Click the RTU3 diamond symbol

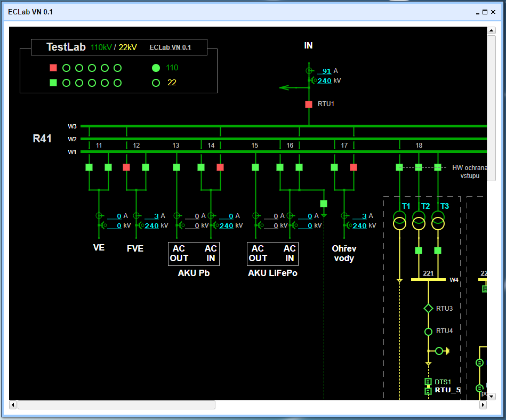point(428,309)
